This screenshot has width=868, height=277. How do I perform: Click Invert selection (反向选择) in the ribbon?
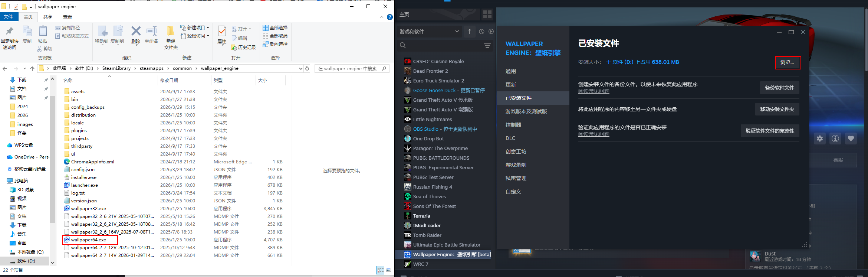coord(275,44)
